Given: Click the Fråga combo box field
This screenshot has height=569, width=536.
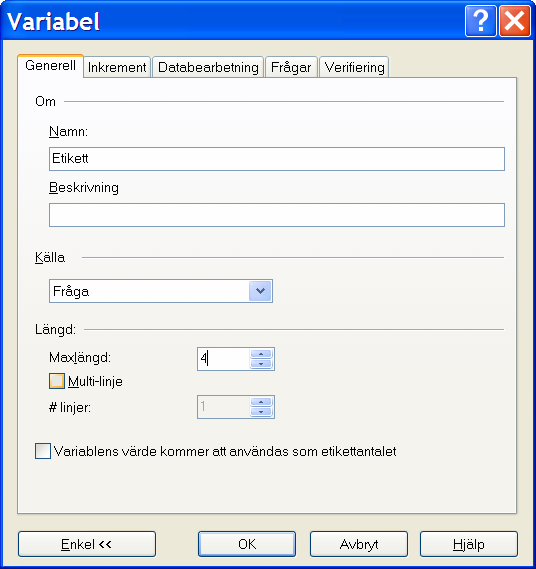Looking at the screenshot, I should point(161,291).
